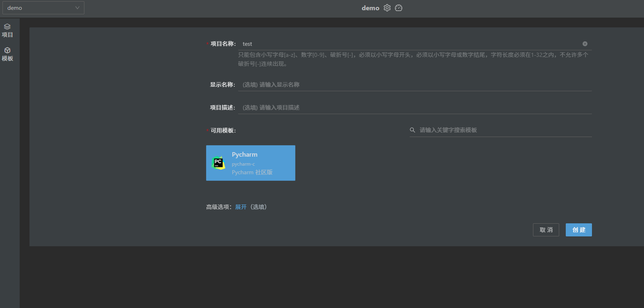The image size is (644, 308).
Task: Focus the 项目描述 input field
Action: [414, 108]
